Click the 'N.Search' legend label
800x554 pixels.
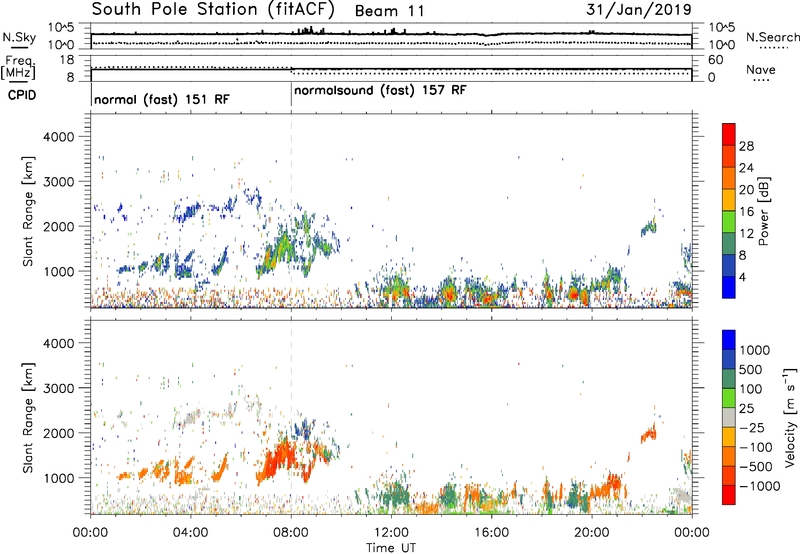pyautogui.click(x=772, y=37)
